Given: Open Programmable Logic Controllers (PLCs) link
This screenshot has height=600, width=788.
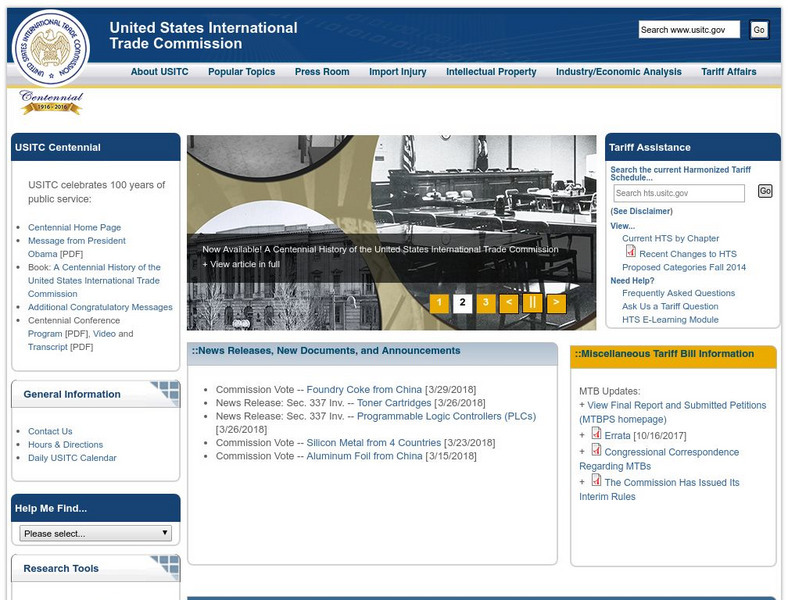Looking at the screenshot, I should click(446, 416).
